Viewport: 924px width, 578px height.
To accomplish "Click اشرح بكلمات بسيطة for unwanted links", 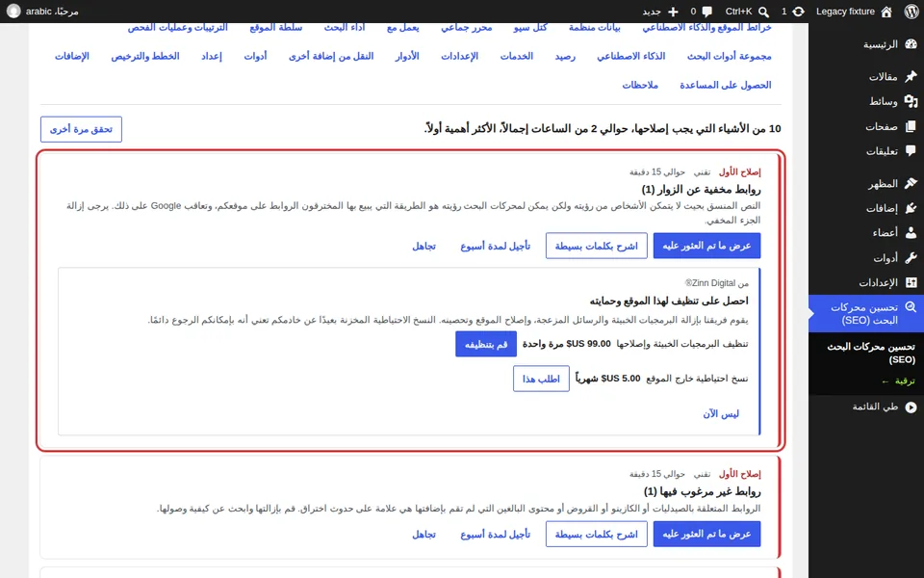I will 597,534.
